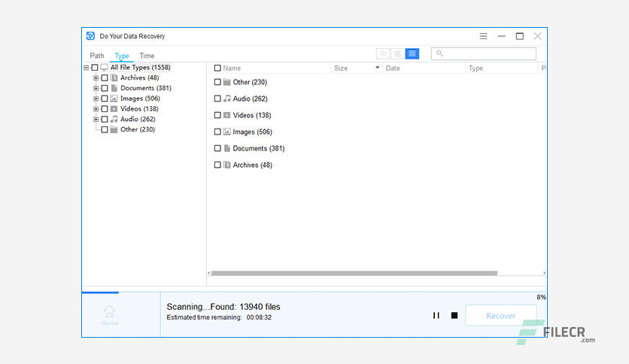Click the Recover button
This screenshot has width=629, height=364.
(500, 316)
